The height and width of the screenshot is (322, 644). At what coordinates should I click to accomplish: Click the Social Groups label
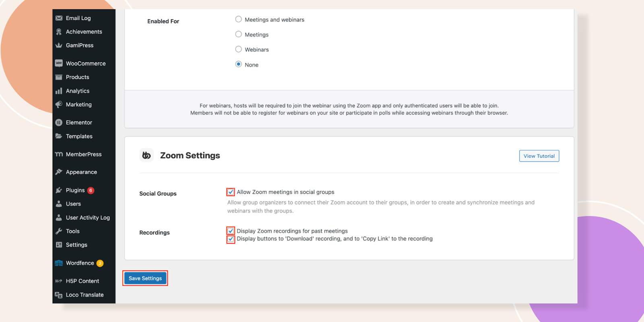158,194
